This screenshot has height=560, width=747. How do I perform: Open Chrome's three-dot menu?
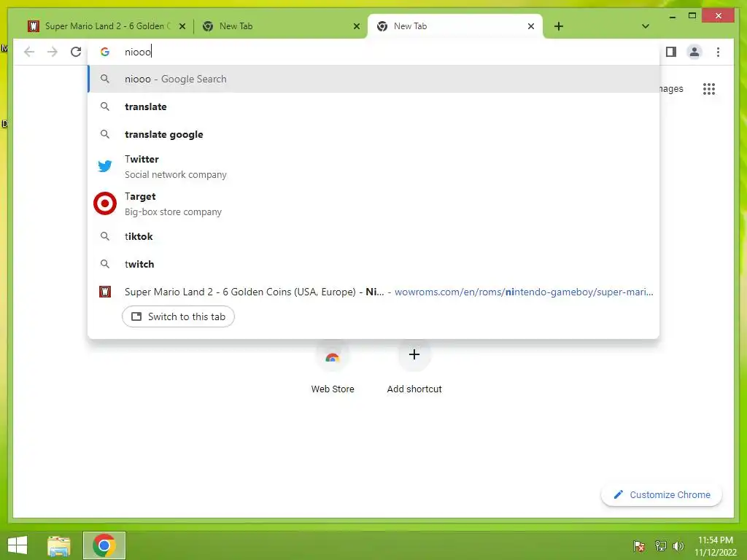(x=718, y=52)
